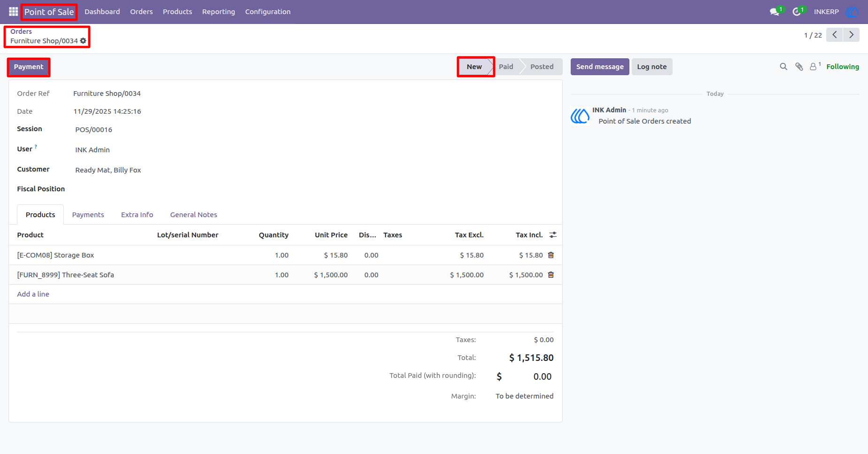Open the activities clock icon

pos(797,12)
